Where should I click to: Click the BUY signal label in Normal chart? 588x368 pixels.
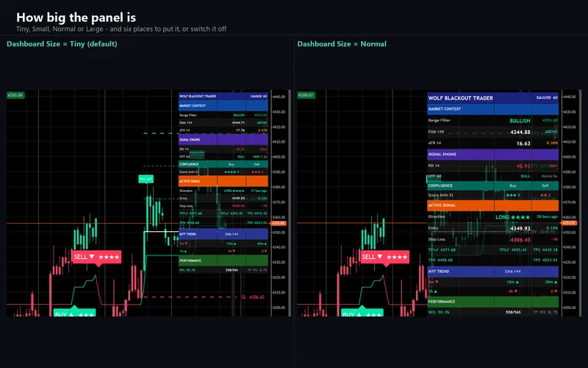(362, 313)
